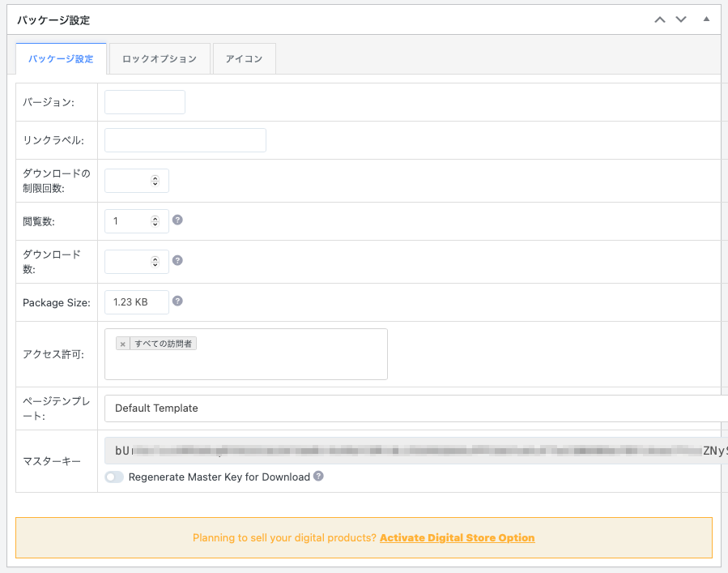Click into the バージョン input field
The height and width of the screenshot is (573, 728).
[x=145, y=102]
